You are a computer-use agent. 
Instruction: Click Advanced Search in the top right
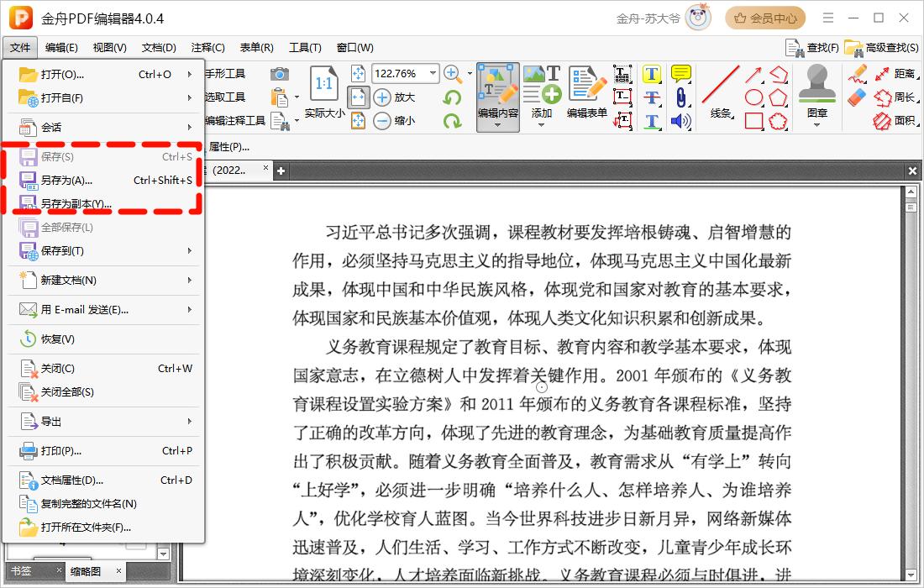click(x=882, y=48)
